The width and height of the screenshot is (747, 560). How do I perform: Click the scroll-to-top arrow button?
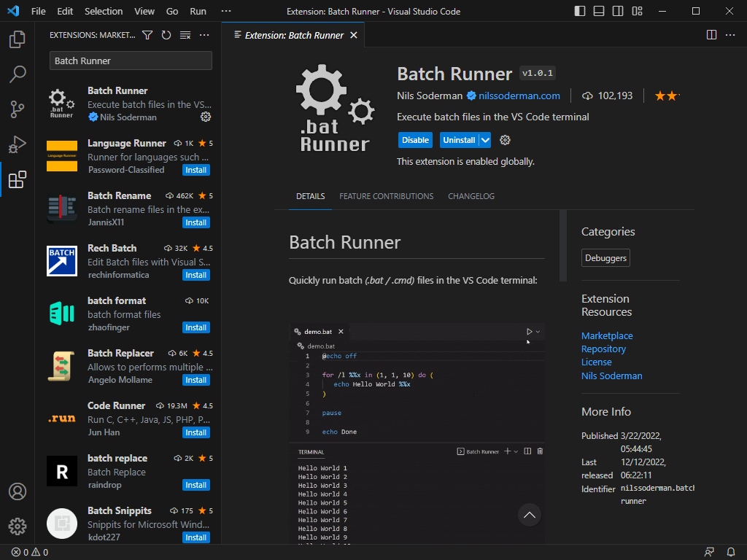pyautogui.click(x=530, y=515)
